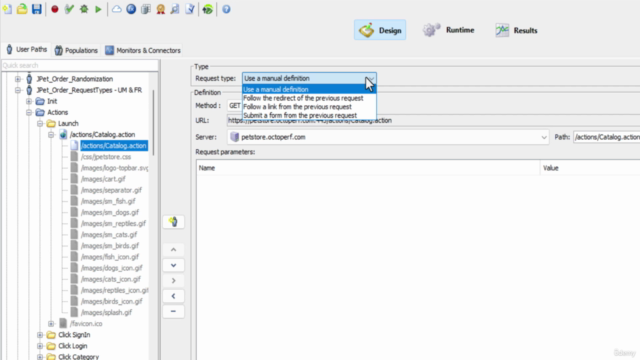Open help with the blue question mark icon
Image resolution: width=640 pixels, height=360 pixels.
(226, 9)
